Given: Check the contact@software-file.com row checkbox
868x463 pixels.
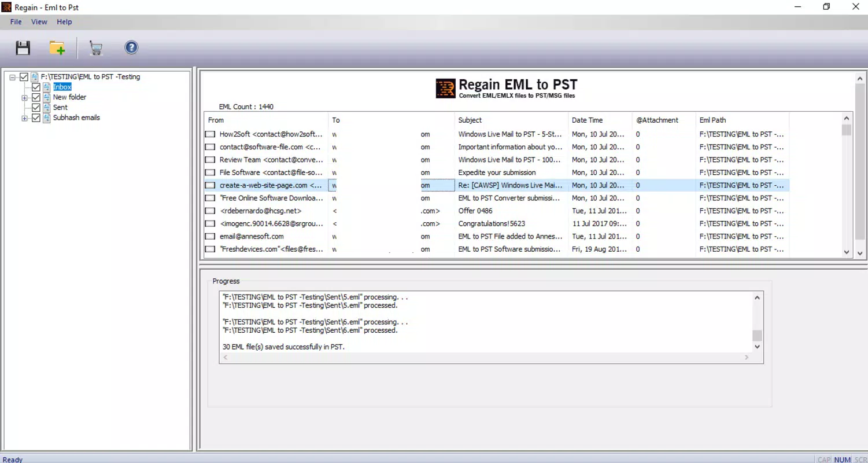Looking at the screenshot, I should click(x=210, y=147).
